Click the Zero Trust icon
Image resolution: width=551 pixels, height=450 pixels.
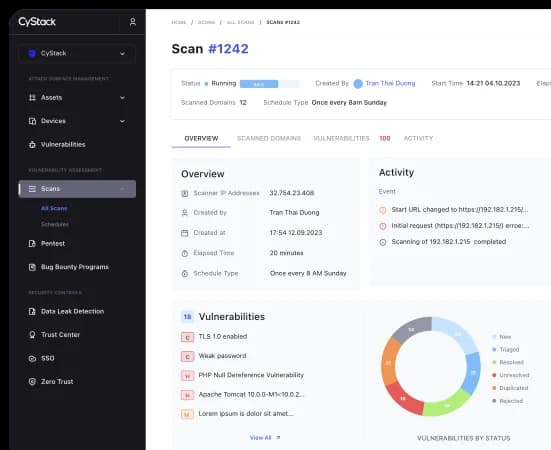32,381
